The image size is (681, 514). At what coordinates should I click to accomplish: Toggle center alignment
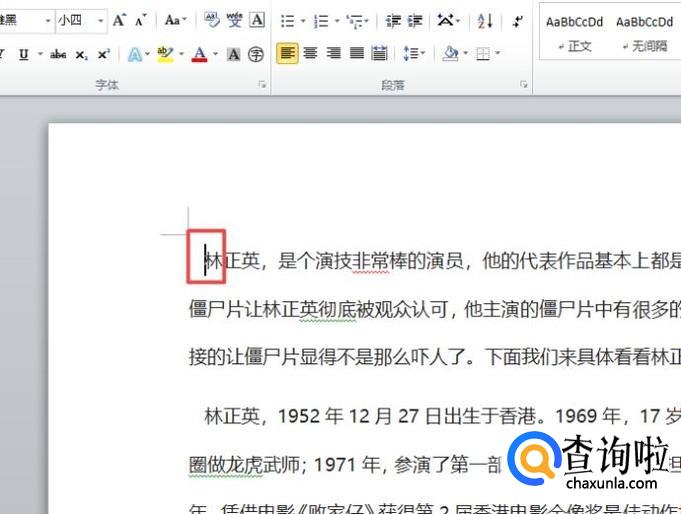311,53
